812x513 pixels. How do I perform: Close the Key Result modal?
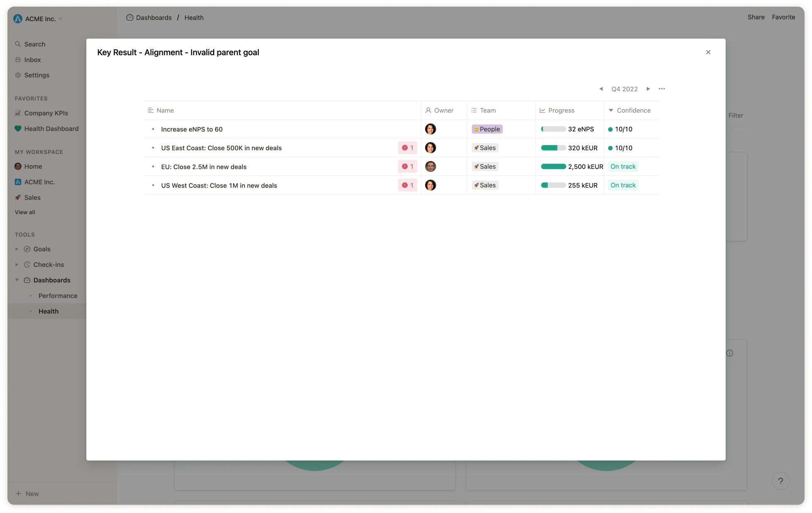[x=708, y=52]
